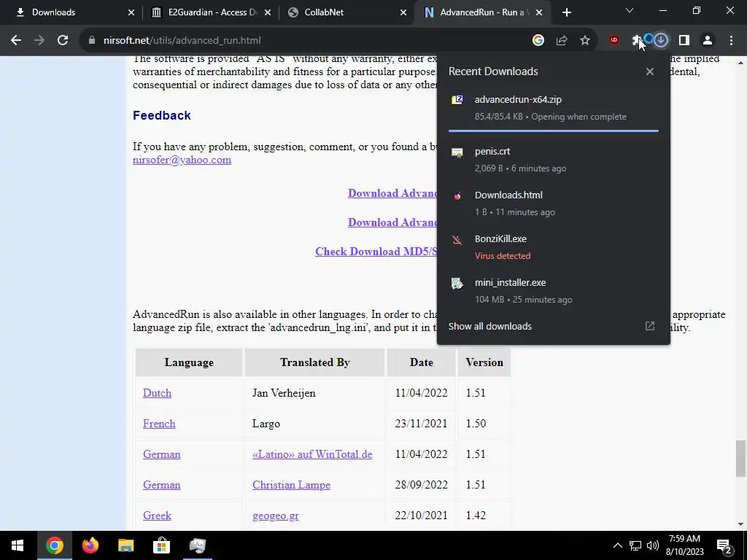
Task: Open the side panel
Action: [684, 41]
